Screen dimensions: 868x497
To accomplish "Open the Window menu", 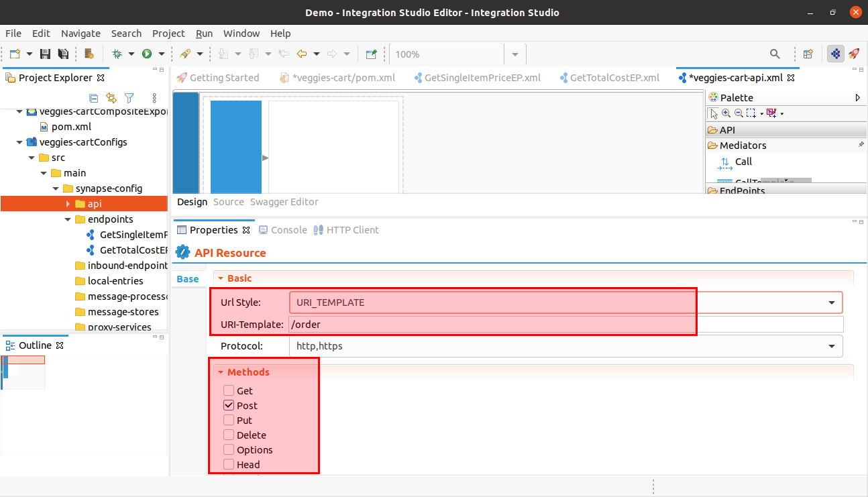I will [241, 34].
